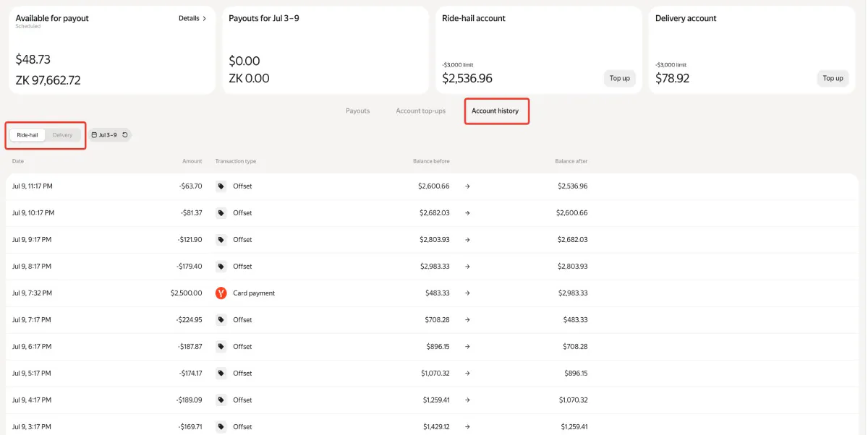Open the Jul 3–9 date range picker
The image size is (868, 435).
[x=105, y=135]
